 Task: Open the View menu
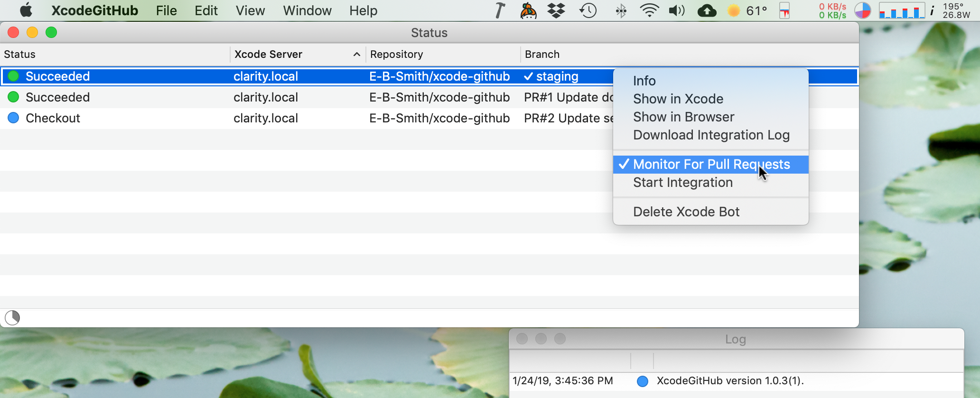point(250,10)
